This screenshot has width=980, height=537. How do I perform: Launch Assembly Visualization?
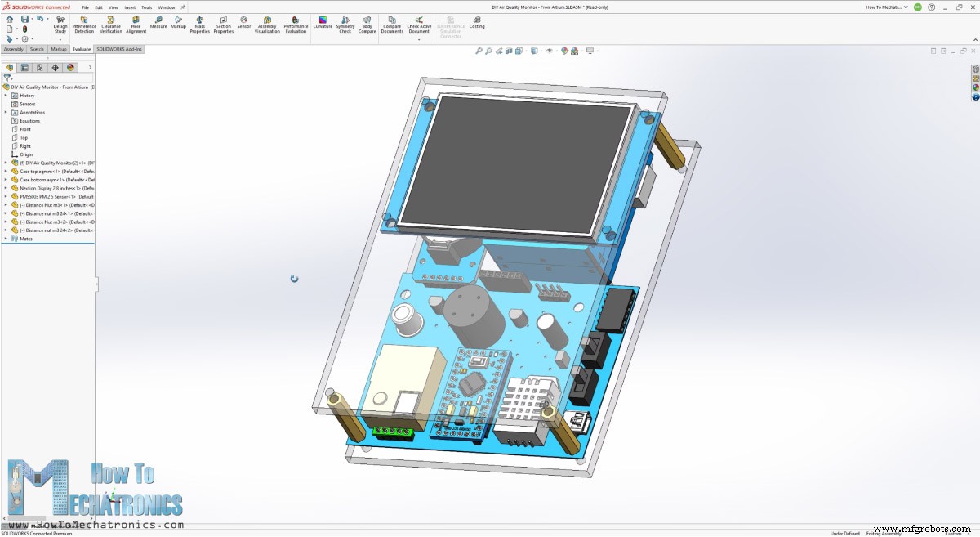[x=266, y=25]
